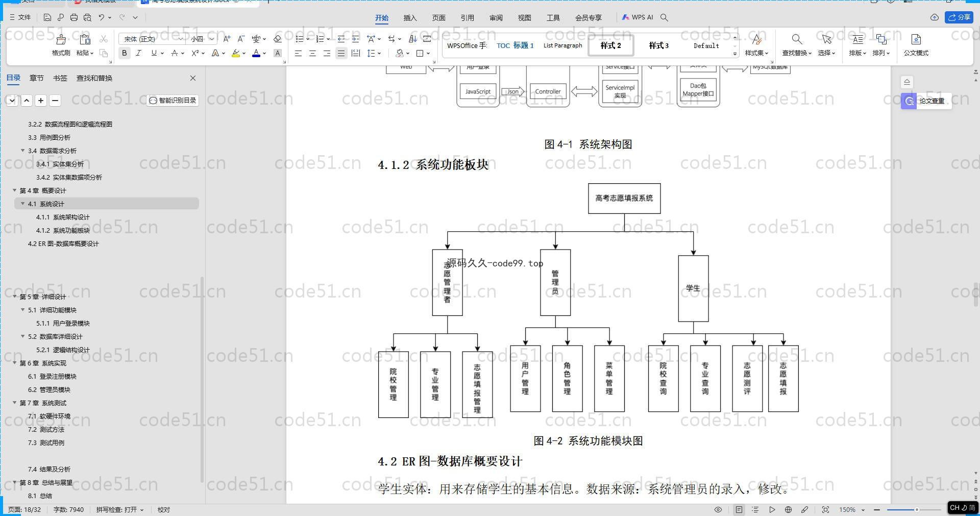The height and width of the screenshot is (516, 980).
Task: Decrease indent icon
Action: 341,39
